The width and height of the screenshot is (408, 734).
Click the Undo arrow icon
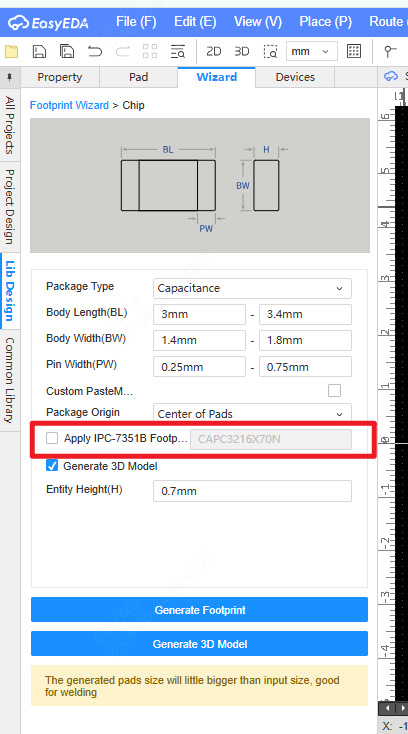click(95, 51)
